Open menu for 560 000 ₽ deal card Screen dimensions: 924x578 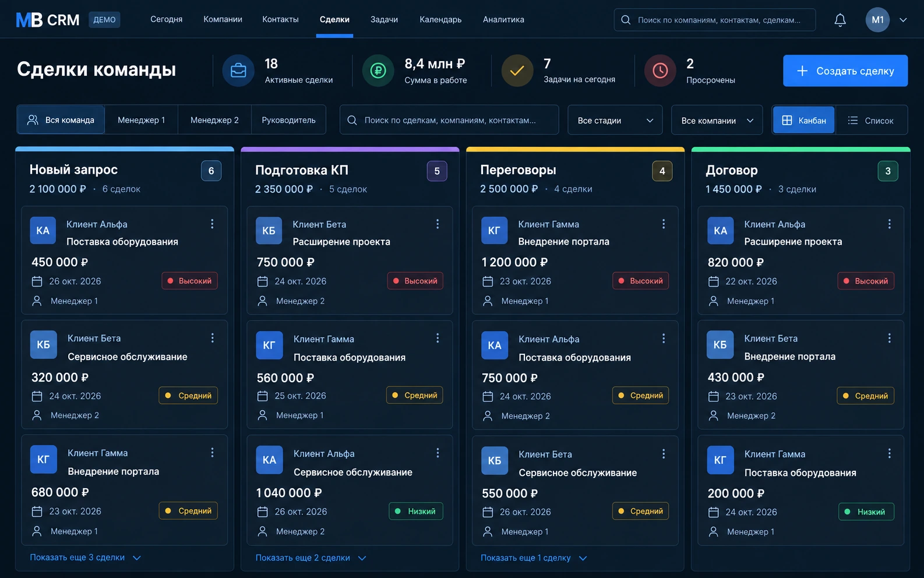pyautogui.click(x=438, y=339)
